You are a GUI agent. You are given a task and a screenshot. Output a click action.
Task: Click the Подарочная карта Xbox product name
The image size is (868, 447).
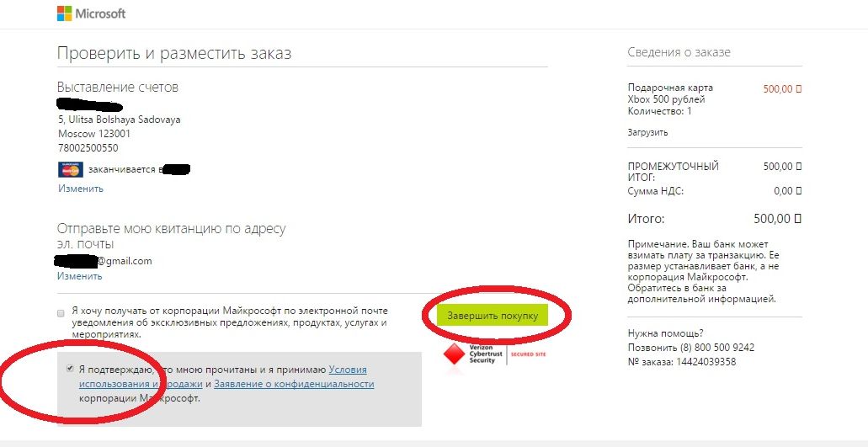(670, 93)
